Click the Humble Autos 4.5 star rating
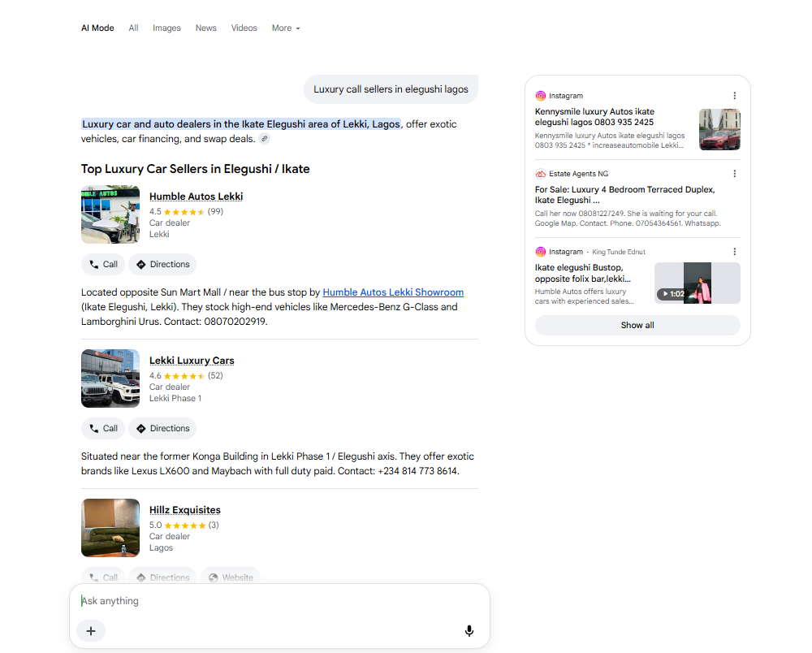The image size is (812, 653). pos(186,212)
